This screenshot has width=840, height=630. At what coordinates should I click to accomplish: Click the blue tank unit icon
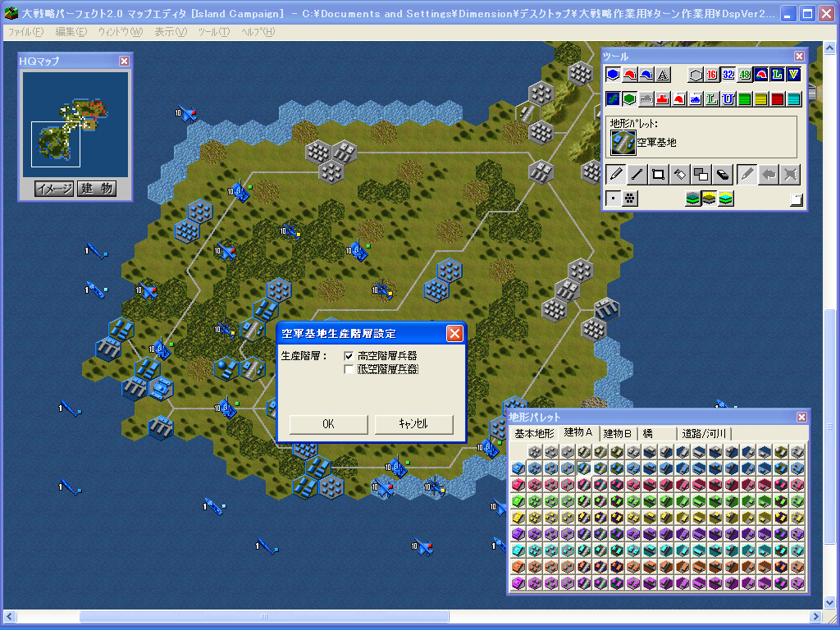(696, 99)
